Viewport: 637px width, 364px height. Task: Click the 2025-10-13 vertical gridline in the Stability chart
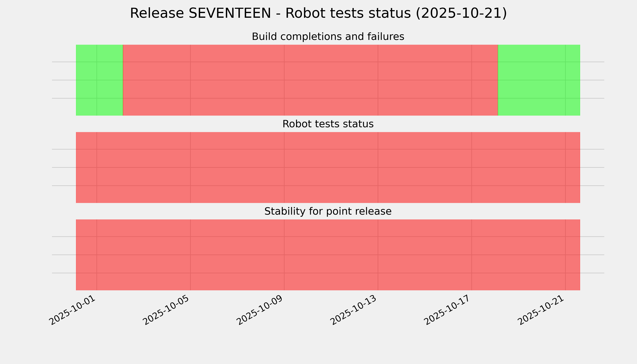pyautogui.click(x=378, y=255)
